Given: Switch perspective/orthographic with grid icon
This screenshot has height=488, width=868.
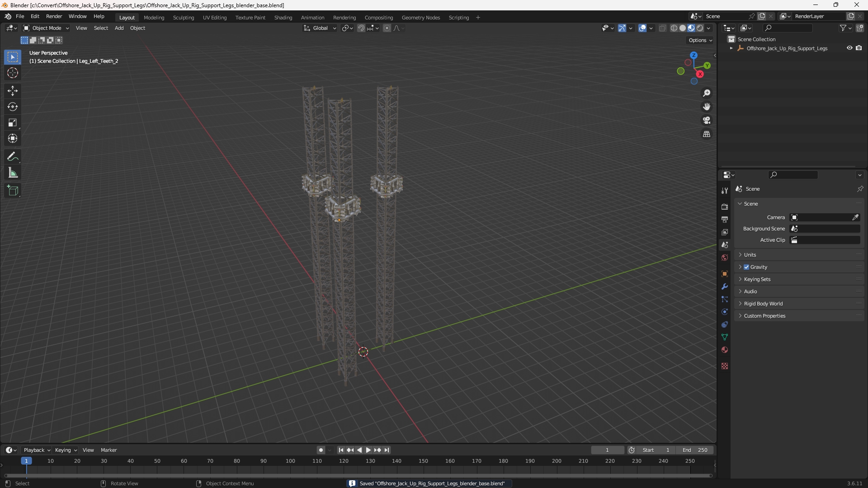Looking at the screenshot, I should pos(707,134).
